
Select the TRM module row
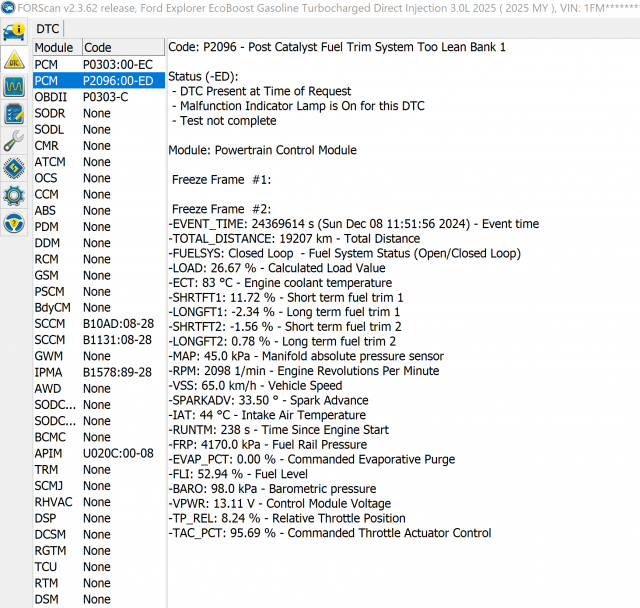99,470
